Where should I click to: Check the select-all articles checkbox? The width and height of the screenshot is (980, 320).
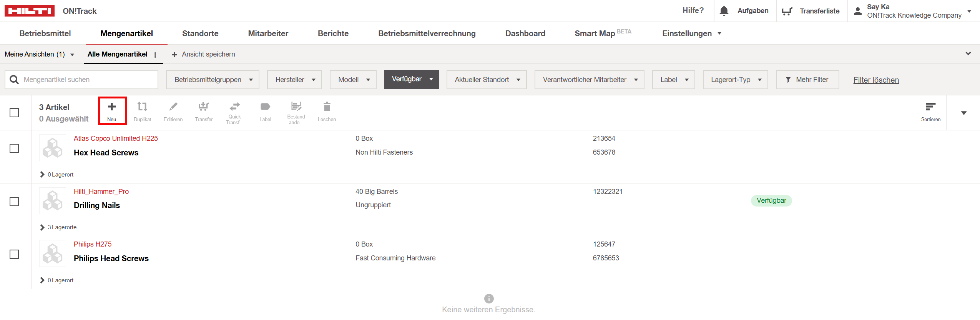click(14, 113)
